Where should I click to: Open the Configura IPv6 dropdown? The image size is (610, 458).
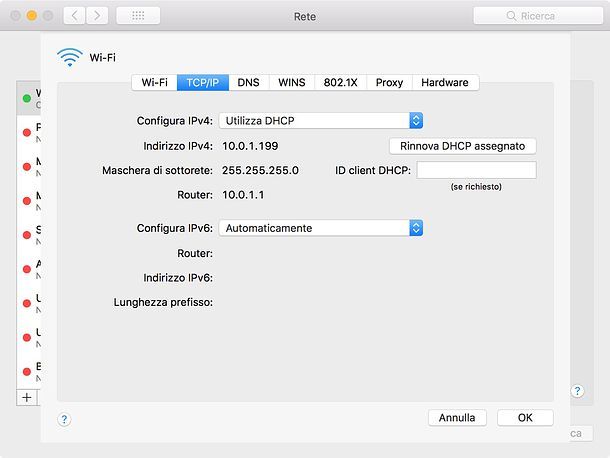[321, 228]
